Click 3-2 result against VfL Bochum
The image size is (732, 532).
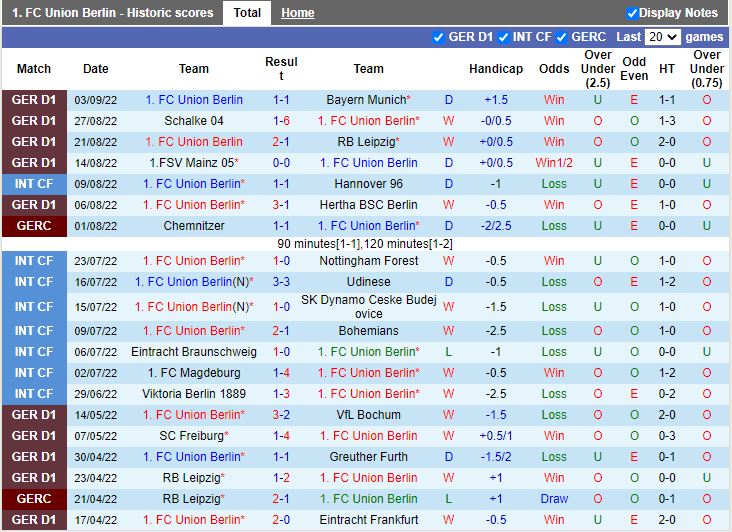point(281,415)
